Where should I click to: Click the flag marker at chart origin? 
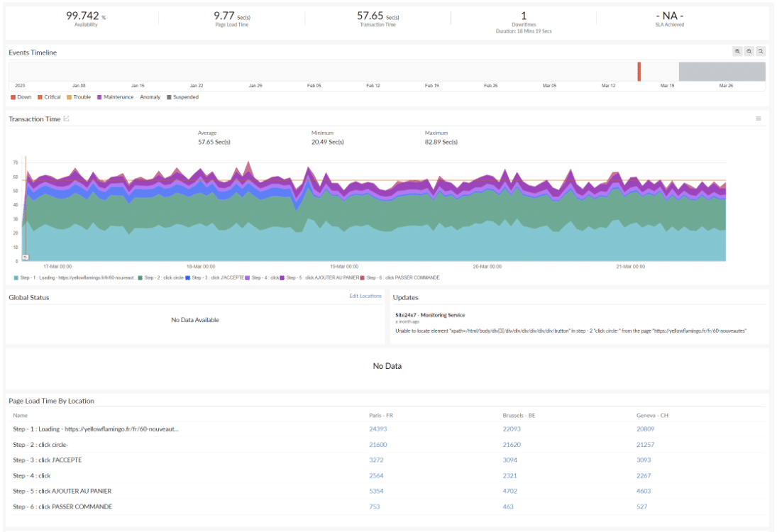[26, 257]
